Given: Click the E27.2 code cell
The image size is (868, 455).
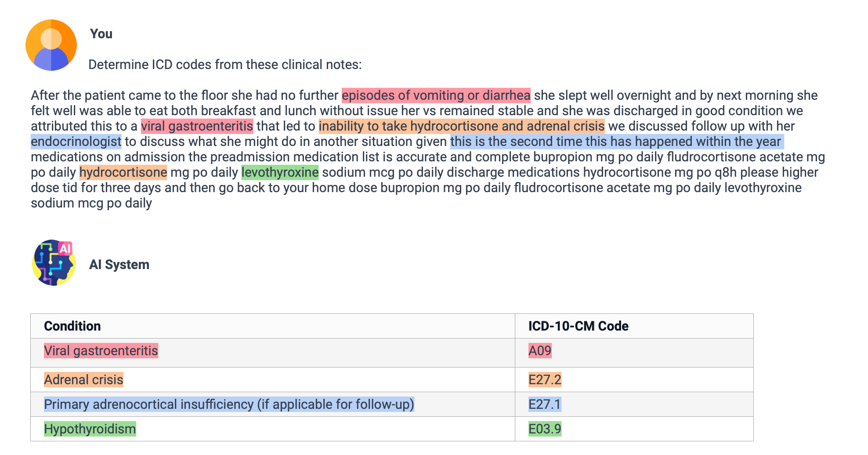Looking at the screenshot, I should (545, 380).
